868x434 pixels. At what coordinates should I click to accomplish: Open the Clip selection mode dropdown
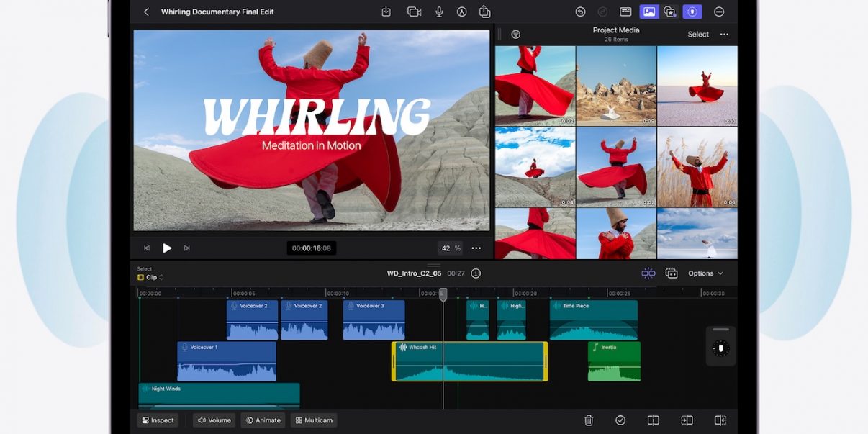click(150, 277)
